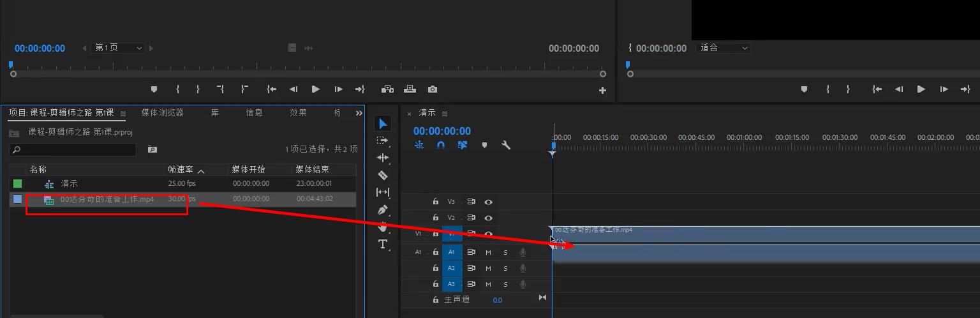The image size is (980, 318).
Task: Step back one frame in Program monitor
Action: click(x=899, y=89)
